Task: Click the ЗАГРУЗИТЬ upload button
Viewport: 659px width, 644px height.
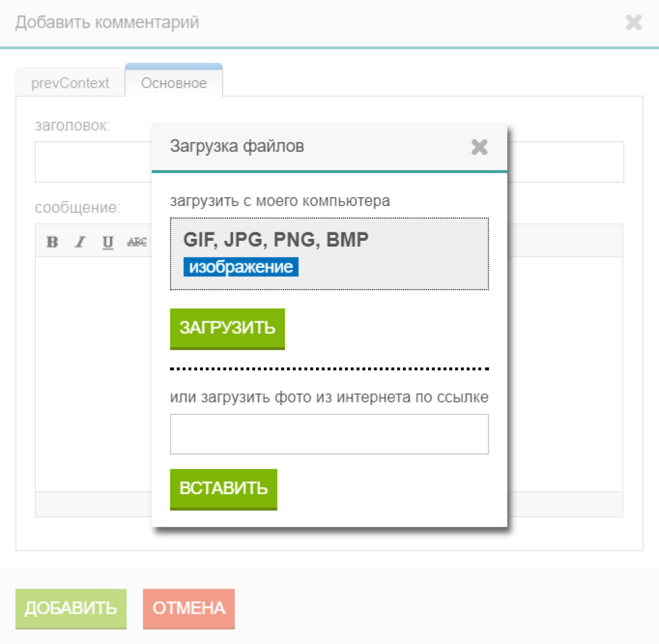Action: tap(227, 328)
